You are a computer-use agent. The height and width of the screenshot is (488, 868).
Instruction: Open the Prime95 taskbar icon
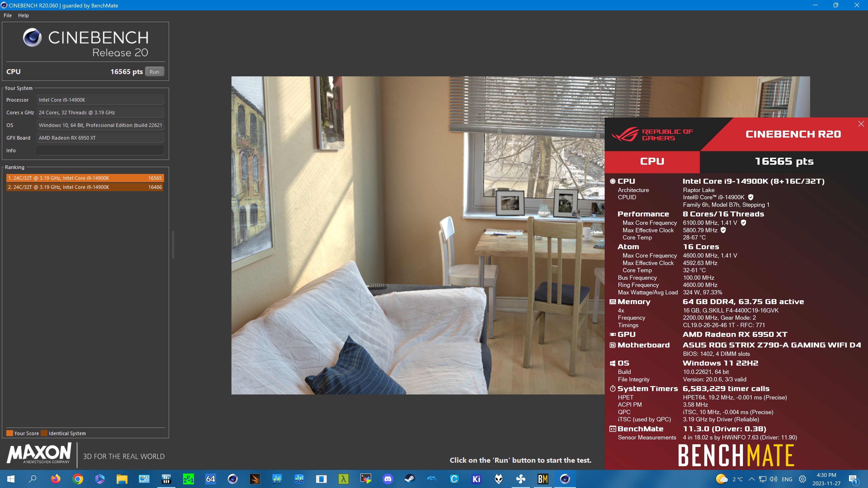[x=188, y=479]
